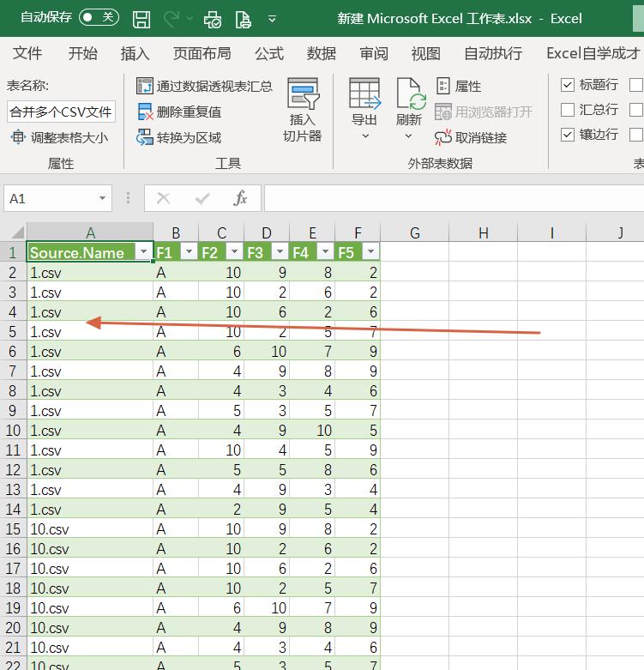Screen dimensions: 644x670
Task: Open the Print Preview icon
Action: tap(213, 19)
